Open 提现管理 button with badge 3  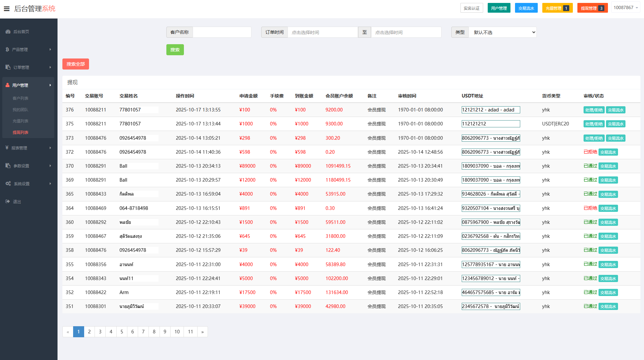pyautogui.click(x=592, y=8)
